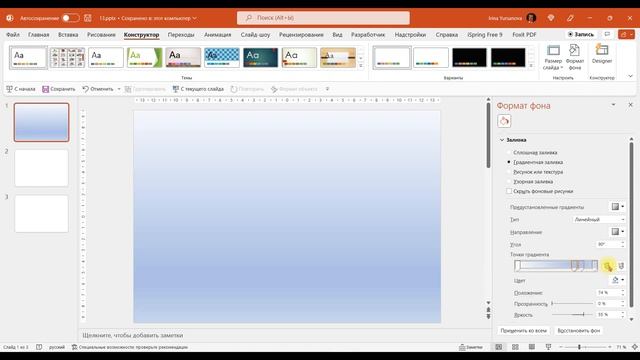
Task: Switch to the Вид tab
Action: 337,35
